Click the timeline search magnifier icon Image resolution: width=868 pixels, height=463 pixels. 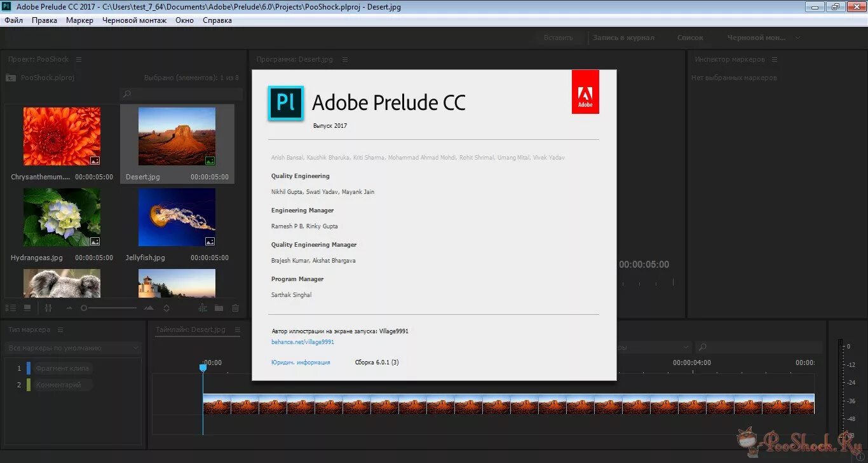click(702, 347)
